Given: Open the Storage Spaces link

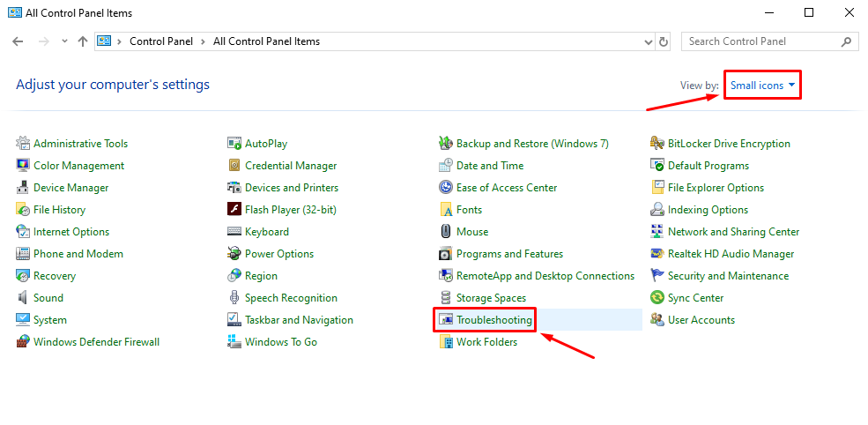Looking at the screenshot, I should click(x=491, y=298).
